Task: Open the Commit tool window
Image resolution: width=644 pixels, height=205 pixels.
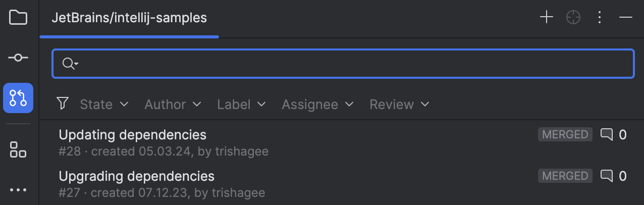Action: 18,58
